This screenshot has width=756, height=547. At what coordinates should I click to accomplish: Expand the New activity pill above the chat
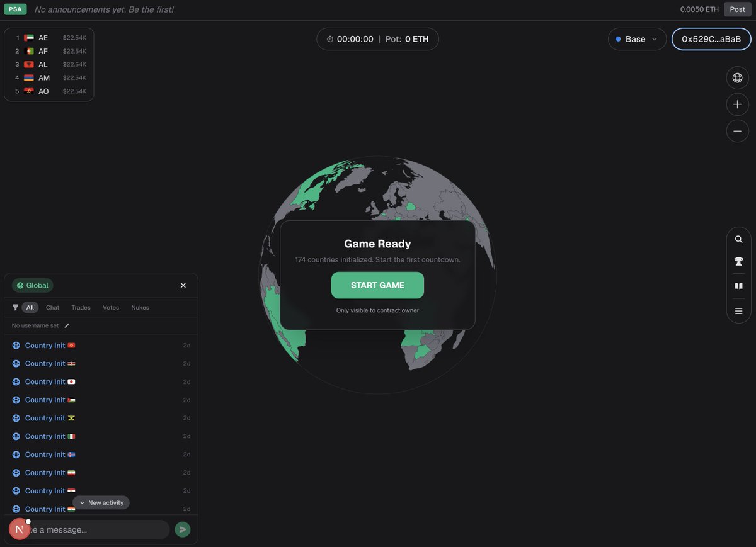(101, 502)
